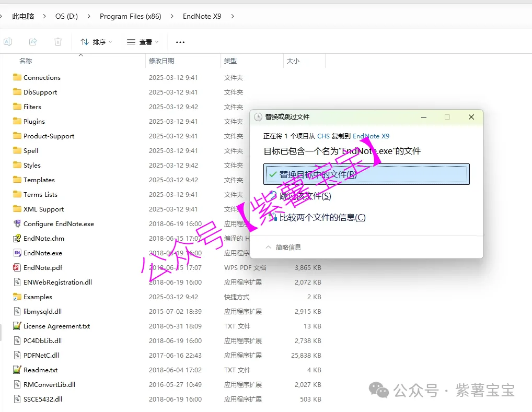Select the EndNote.chm help file icon

tap(17, 238)
